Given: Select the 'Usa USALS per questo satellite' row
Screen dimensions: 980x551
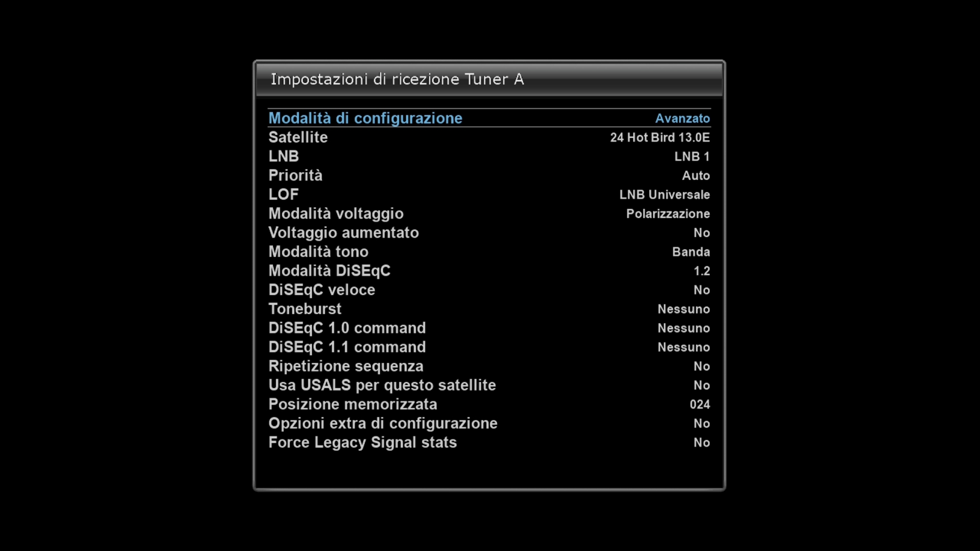Looking at the screenshot, I should (489, 385).
